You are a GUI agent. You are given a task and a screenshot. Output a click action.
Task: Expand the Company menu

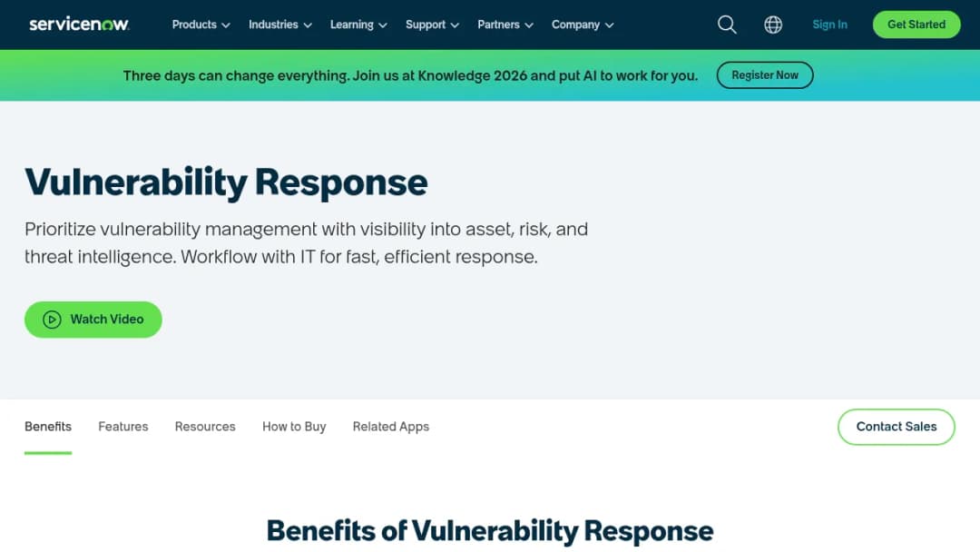click(582, 25)
